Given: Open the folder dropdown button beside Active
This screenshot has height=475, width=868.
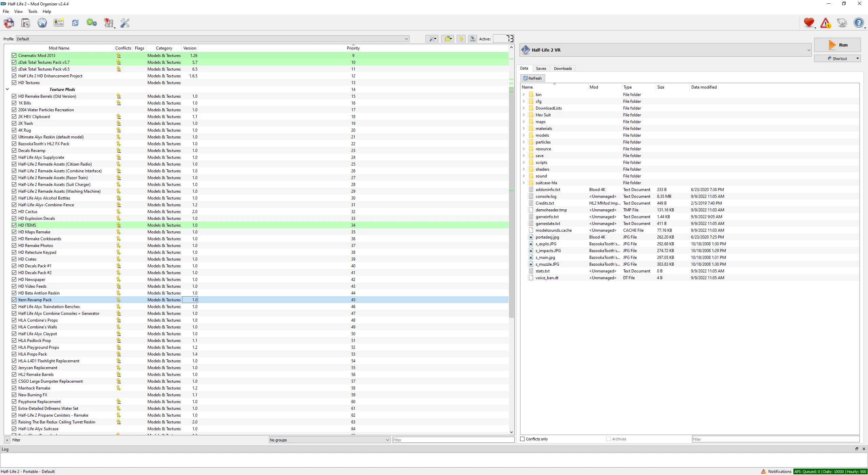Looking at the screenshot, I should click(x=448, y=39).
